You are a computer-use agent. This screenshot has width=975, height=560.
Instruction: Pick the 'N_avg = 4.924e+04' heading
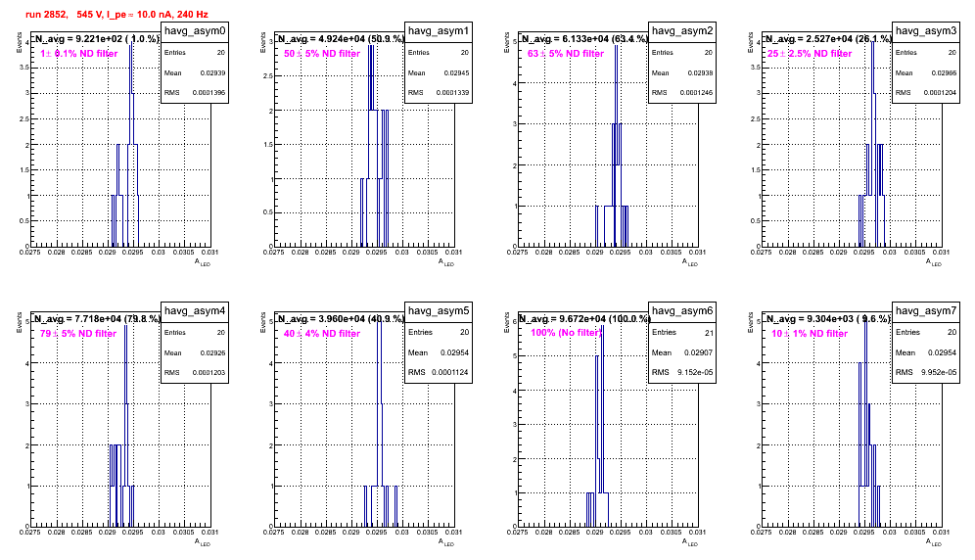point(341,38)
